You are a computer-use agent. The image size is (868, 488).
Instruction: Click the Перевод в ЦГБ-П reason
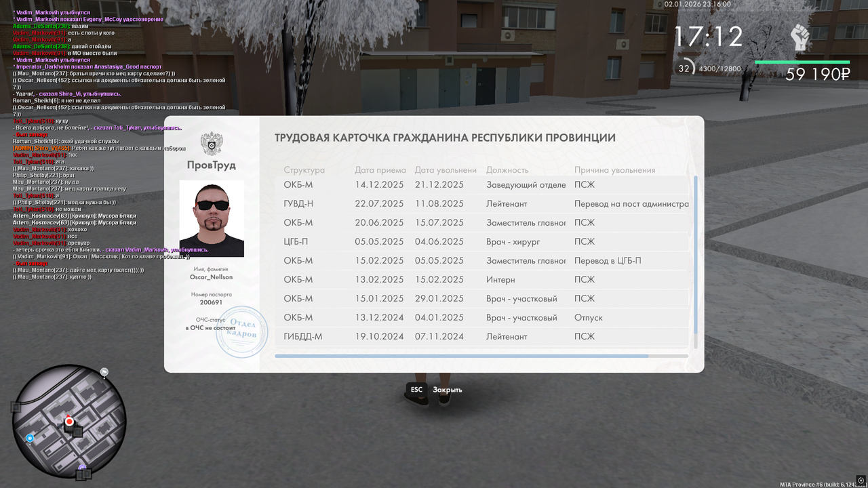coord(608,260)
